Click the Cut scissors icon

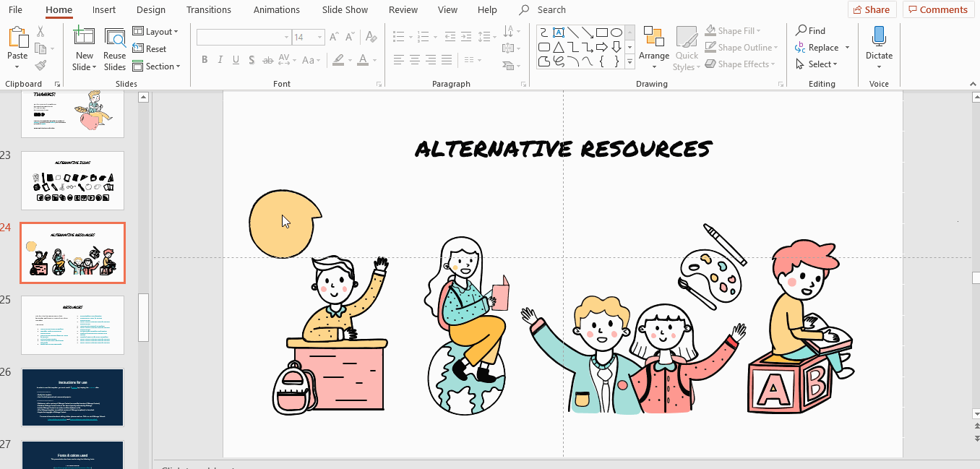(x=40, y=32)
